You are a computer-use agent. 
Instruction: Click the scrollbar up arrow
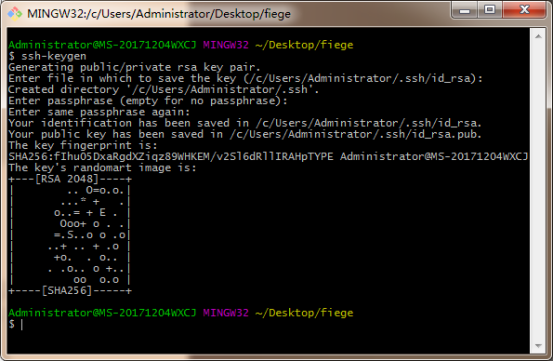[x=538, y=36]
